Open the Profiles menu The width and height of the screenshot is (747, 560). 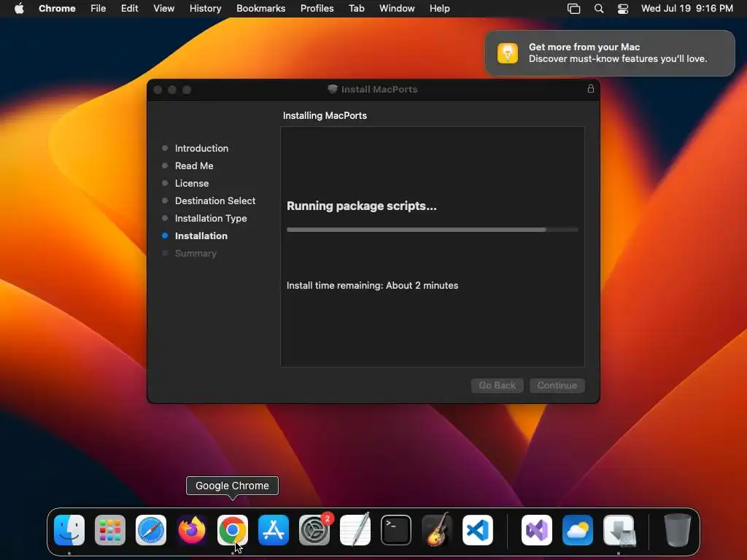317,9
